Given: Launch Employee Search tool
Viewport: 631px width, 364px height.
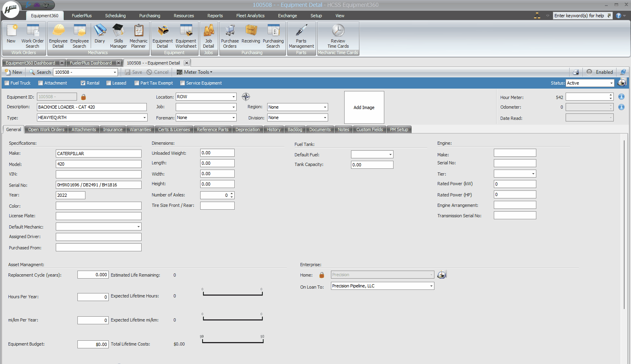Looking at the screenshot, I should click(79, 36).
